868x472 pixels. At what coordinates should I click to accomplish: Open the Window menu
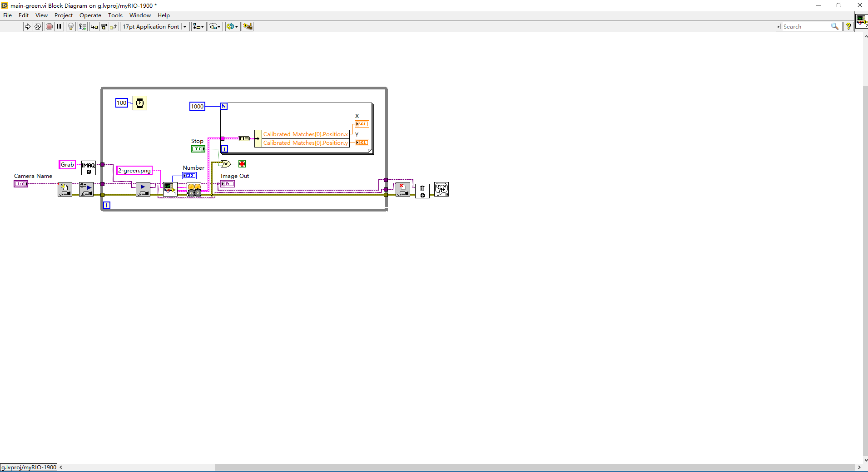tap(140, 15)
